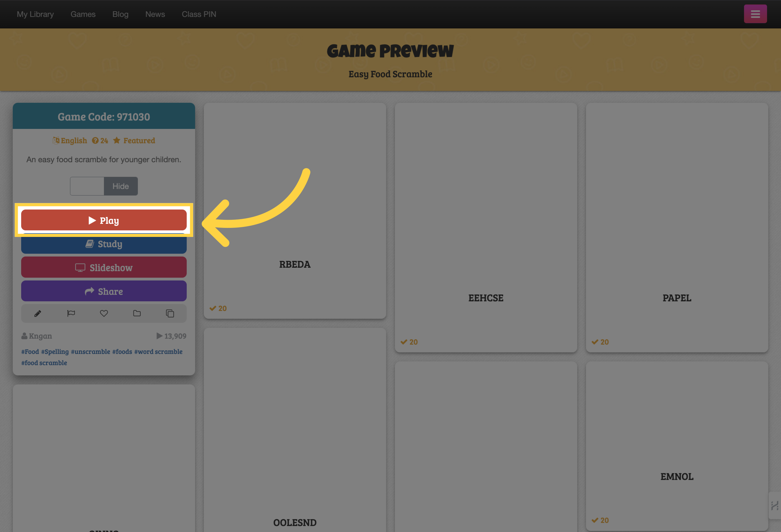The height and width of the screenshot is (532, 781).
Task: Click the folder/save icon
Action: click(x=137, y=313)
